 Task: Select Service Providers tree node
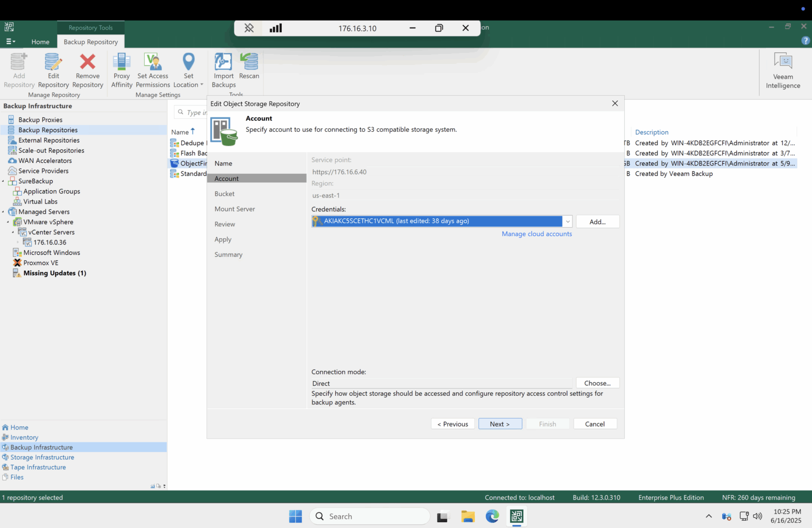(x=43, y=171)
